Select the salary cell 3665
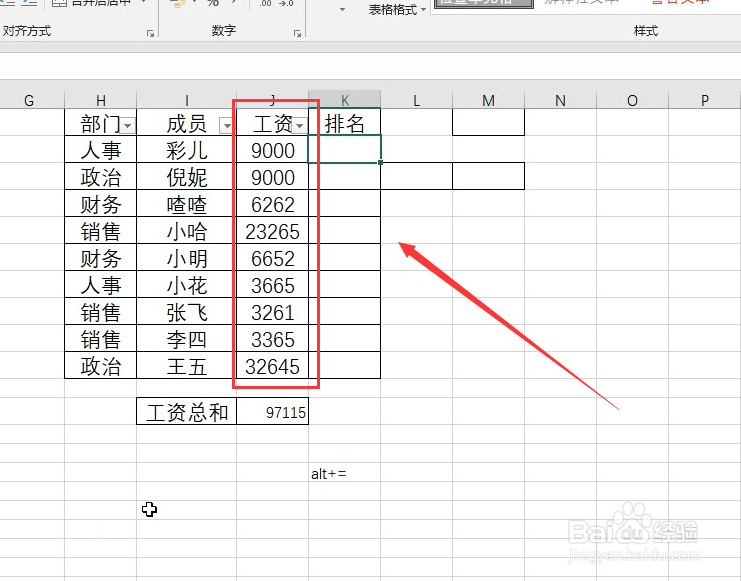Viewport: 741px width, 581px height. (x=273, y=285)
